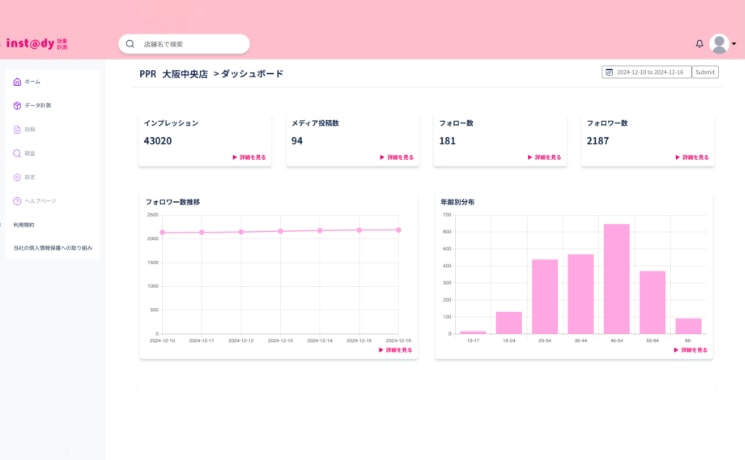Viewport: 745px width, 460px height.
Task: Open the date range picker field
Action: pos(652,72)
